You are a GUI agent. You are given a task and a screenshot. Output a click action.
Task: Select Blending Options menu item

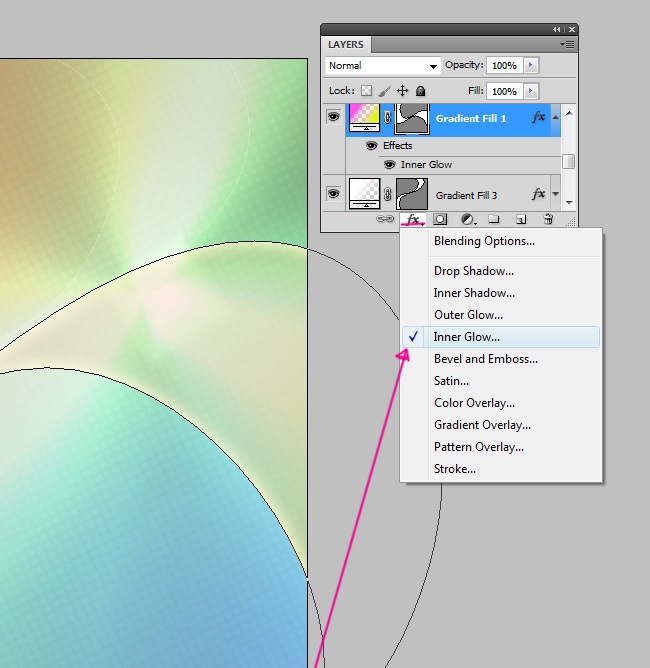484,241
